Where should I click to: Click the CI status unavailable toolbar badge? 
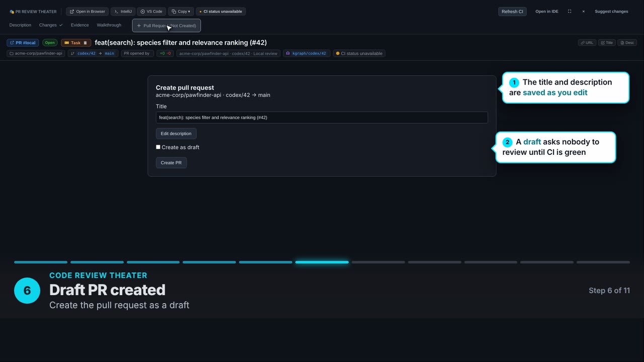pos(221,12)
